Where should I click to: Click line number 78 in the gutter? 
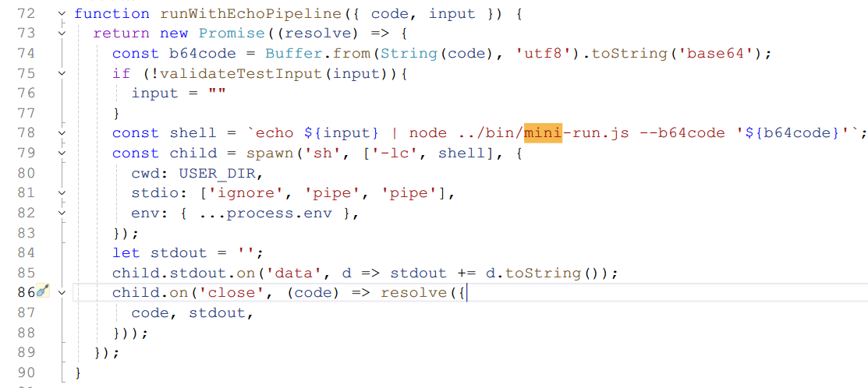[x=26, y=133]
